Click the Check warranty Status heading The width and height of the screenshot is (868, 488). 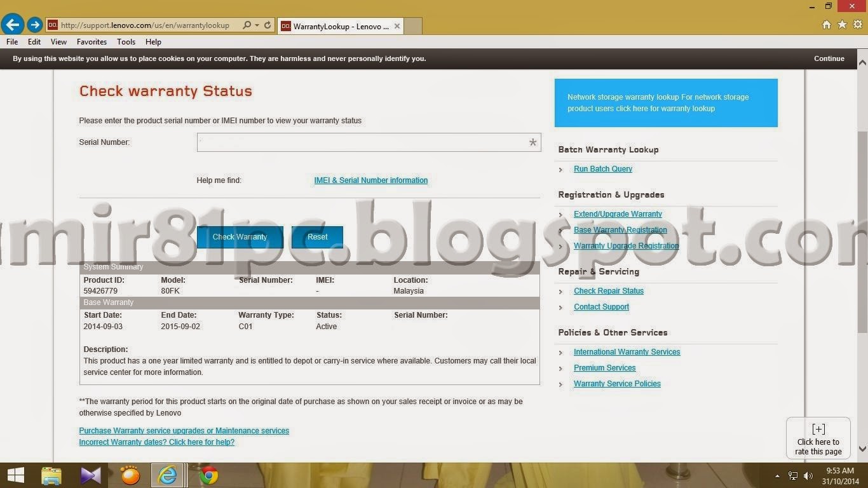(166, 91)
